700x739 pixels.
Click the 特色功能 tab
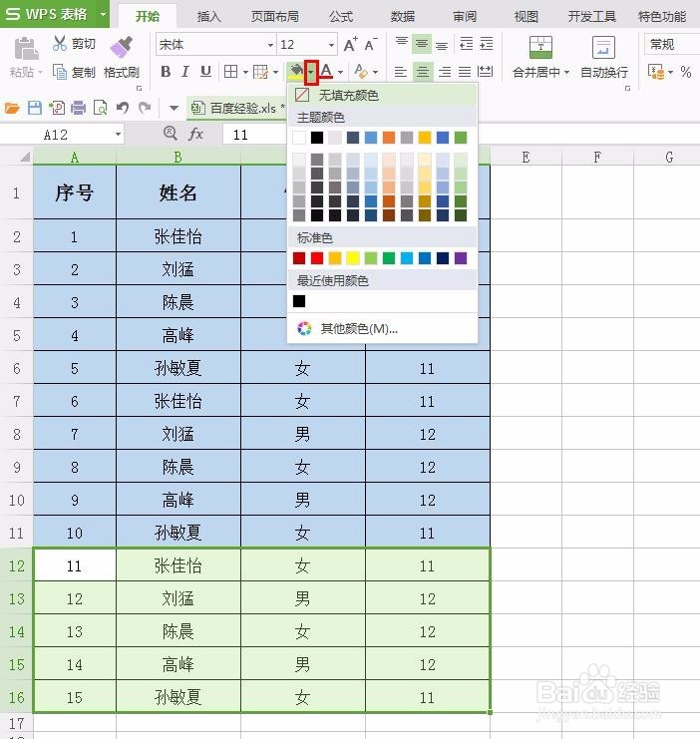[662, 17]
